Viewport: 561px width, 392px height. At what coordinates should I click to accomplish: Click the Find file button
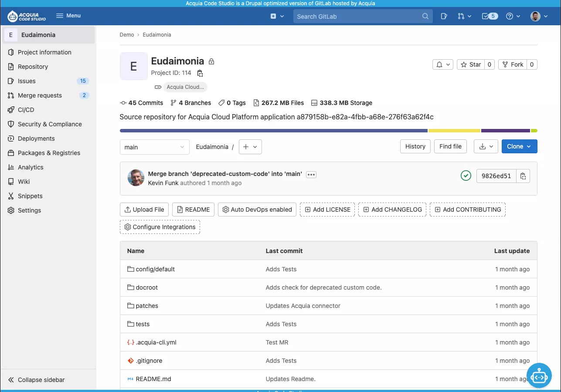tap(451, 146)
